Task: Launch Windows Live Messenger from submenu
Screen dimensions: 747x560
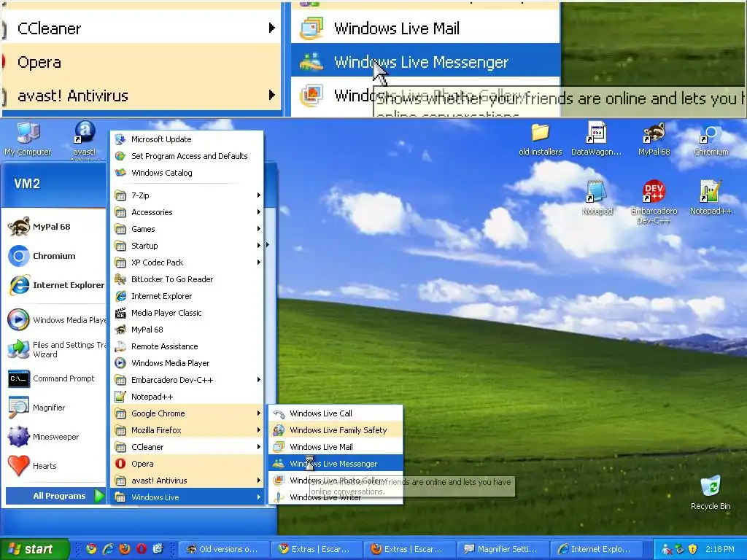Action: (x=336, y=463)
